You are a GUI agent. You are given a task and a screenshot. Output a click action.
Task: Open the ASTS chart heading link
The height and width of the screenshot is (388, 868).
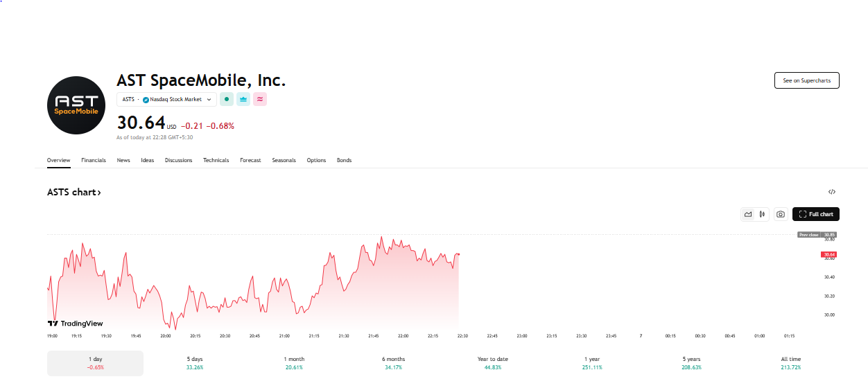(74, 192)
